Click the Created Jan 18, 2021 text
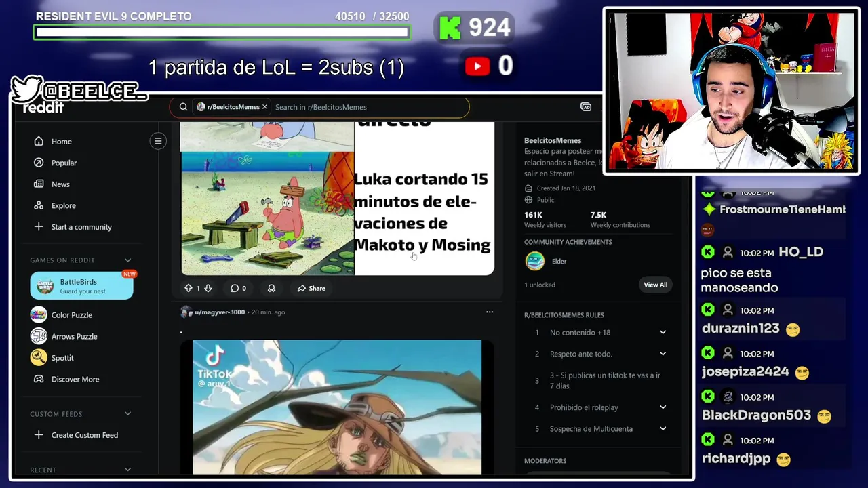Screen dimensions: 868x488 pos(566,188)
